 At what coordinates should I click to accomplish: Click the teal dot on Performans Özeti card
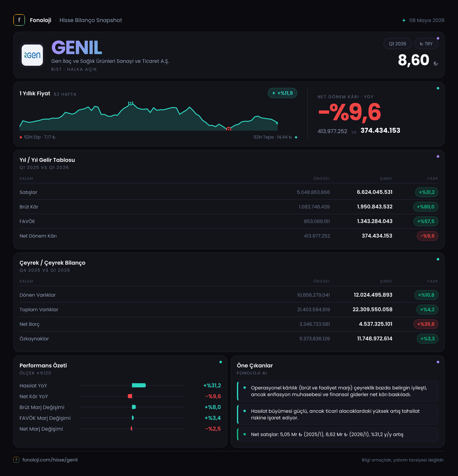point(221,362)
